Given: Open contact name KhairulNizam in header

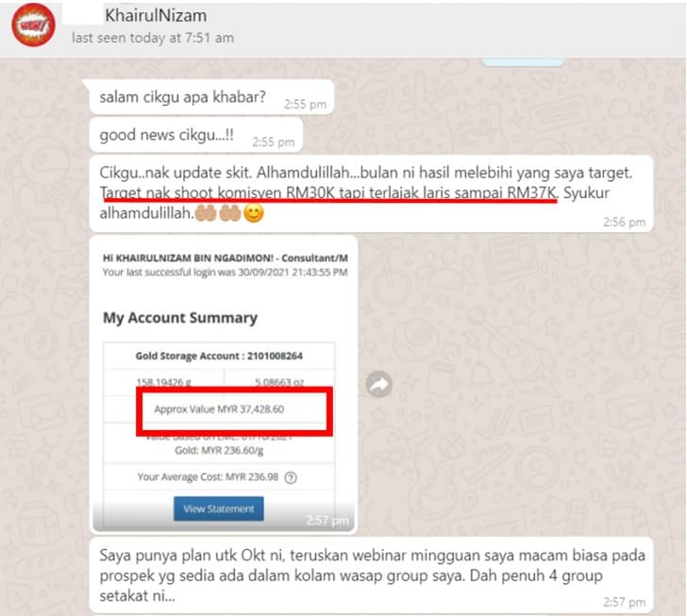Looking at the screenshot, I should 156,15.
